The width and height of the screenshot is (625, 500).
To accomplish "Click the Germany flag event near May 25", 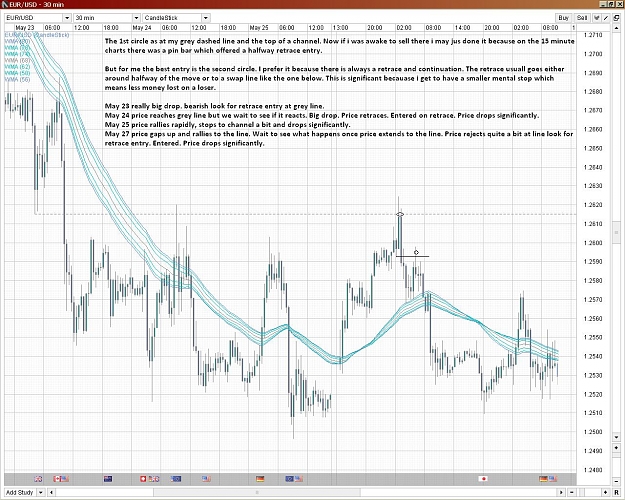I will point(260,479).
